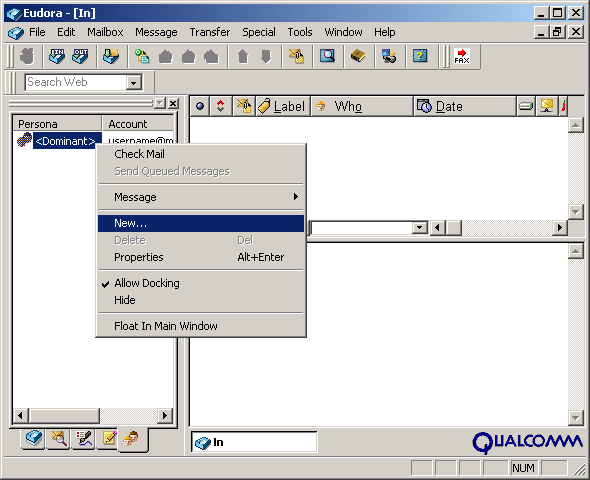Click the Attach File toolbar icon
Image resolution: width=590 pixels, height=480 pixels.
coord(297,56)
